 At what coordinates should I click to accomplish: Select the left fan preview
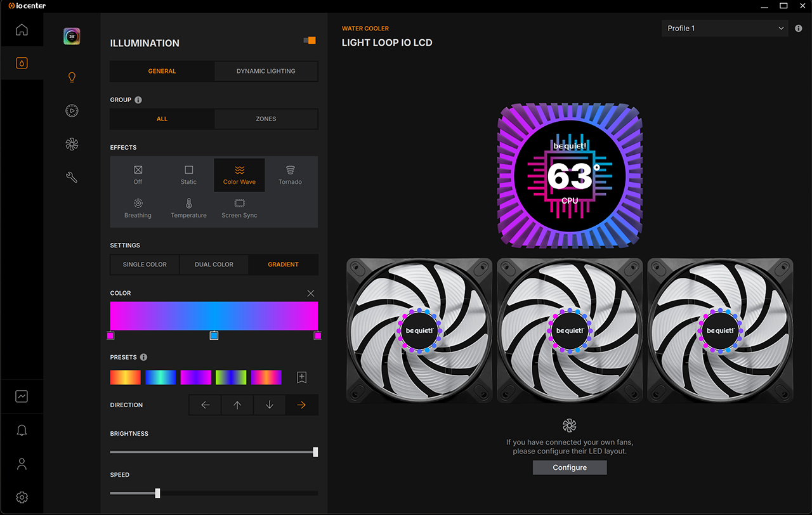point(419,330)
